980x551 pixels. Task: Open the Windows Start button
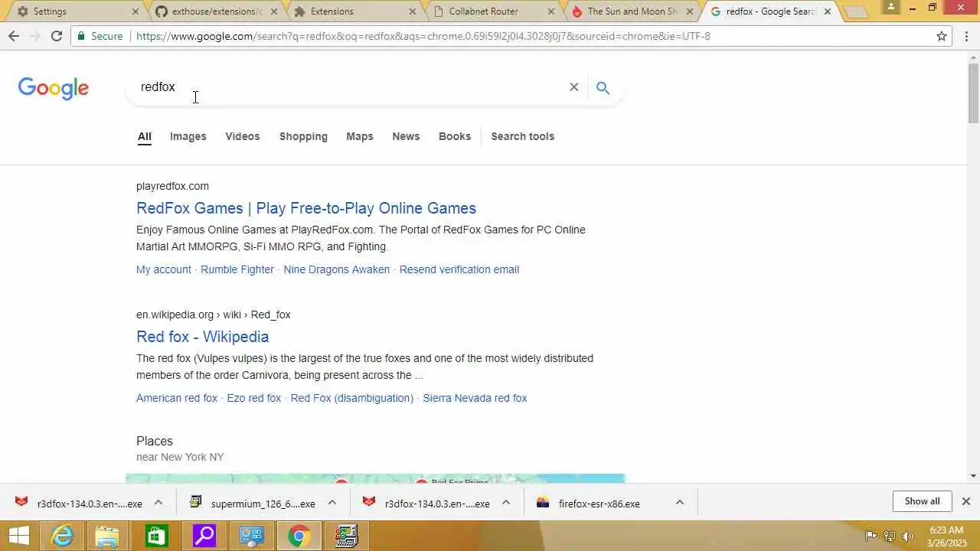(x=18, y=536)
